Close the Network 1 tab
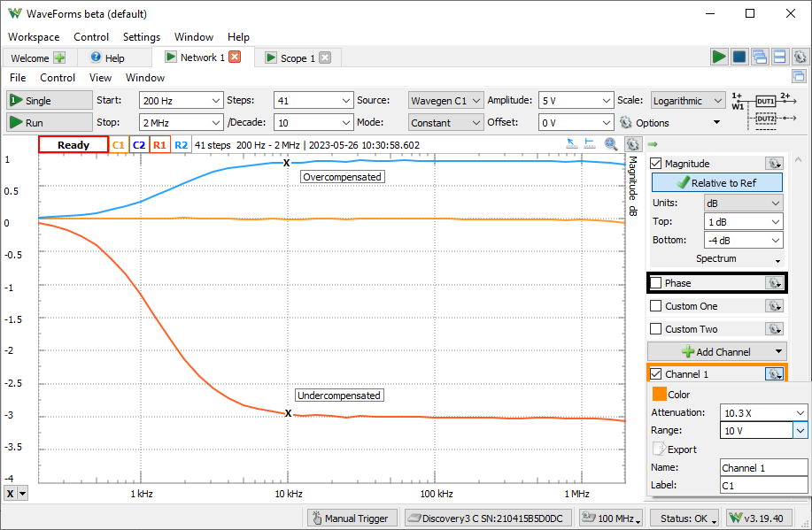 [235, 58]
